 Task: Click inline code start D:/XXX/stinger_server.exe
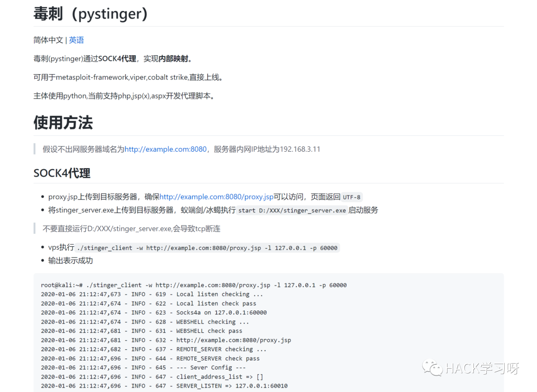coord(292,210)
